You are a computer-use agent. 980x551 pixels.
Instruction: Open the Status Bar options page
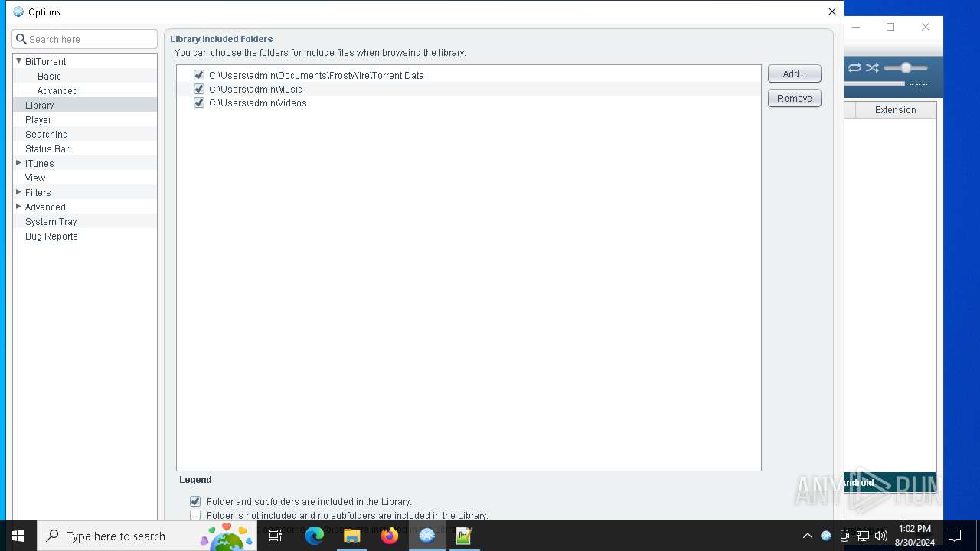[x=47, y=148]
